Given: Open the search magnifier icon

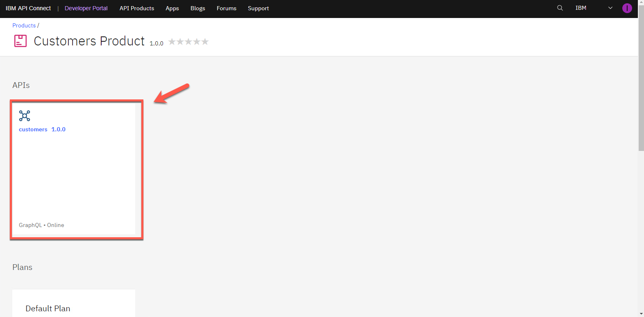Looking at the screenshot, I should [560, 8].
